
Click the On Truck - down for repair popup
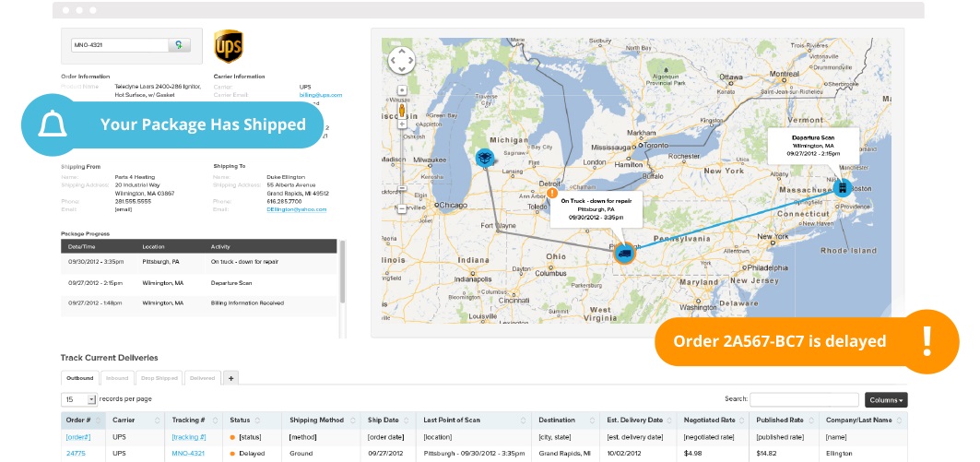point(596,208)
